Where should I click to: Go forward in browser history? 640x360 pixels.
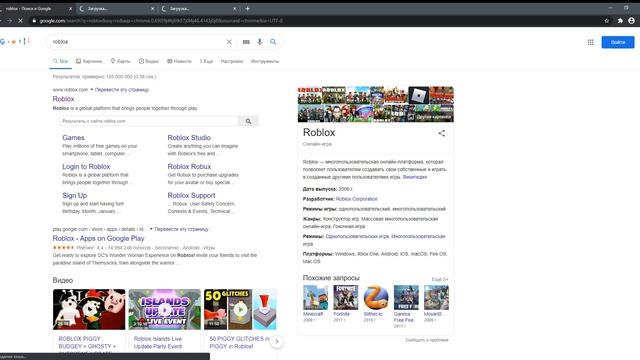point(9,20)
